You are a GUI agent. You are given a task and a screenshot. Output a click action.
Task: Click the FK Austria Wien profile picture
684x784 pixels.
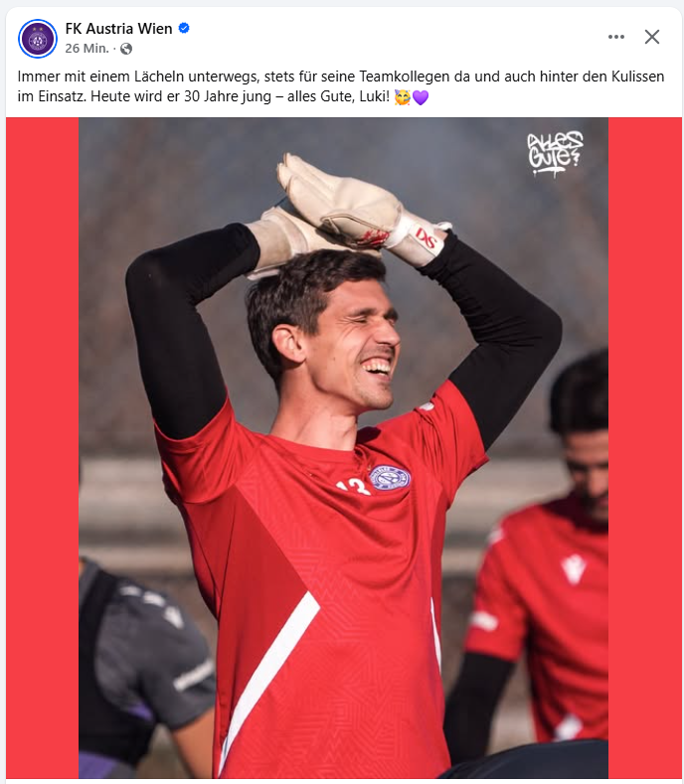tap(38, 39)
